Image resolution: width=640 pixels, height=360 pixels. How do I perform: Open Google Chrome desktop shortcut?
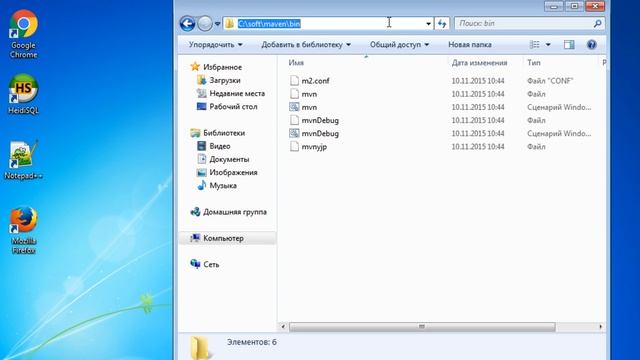pyautogui.click(x=23, y=34)
